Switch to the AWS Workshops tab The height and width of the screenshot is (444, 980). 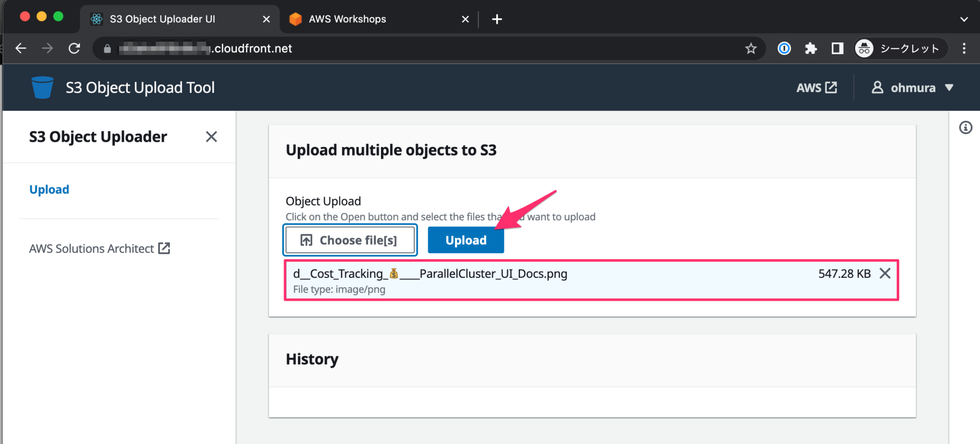(348, 19)
